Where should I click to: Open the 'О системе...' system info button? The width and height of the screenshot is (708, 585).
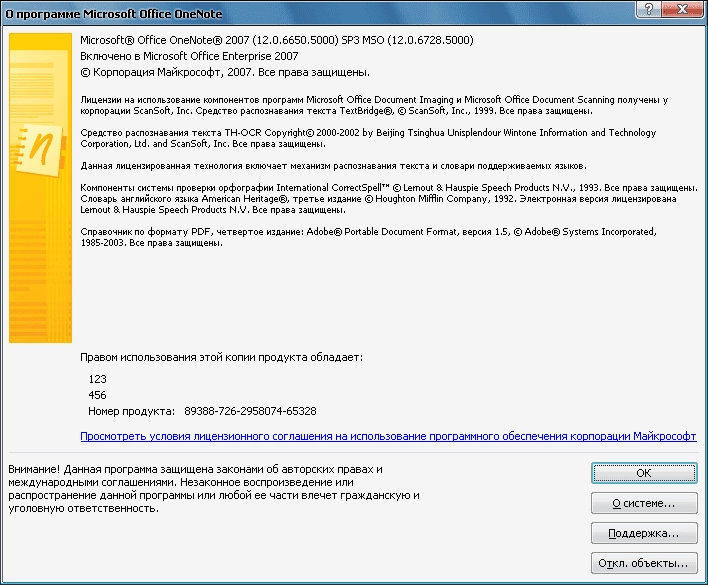pyautogui.click(x=644, y=503)
